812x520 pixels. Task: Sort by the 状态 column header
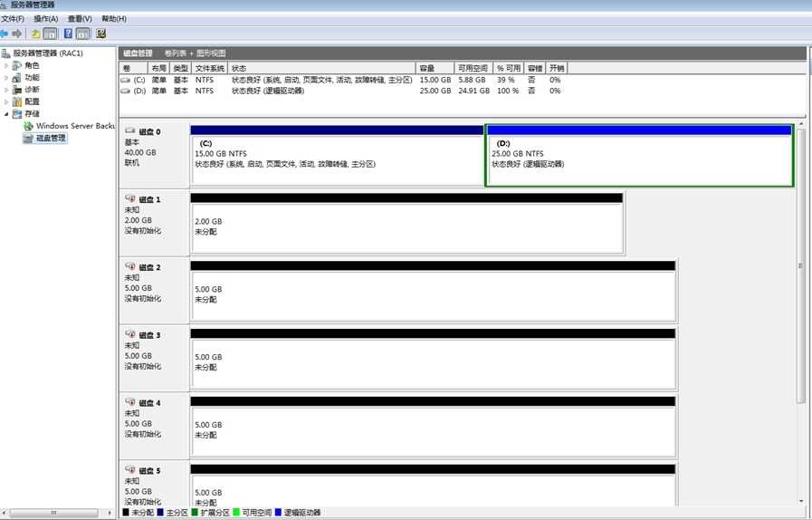321,69
